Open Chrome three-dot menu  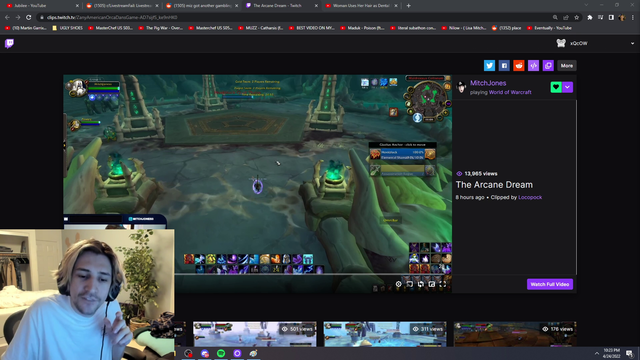pyautogui.click(x=633, y=18)
